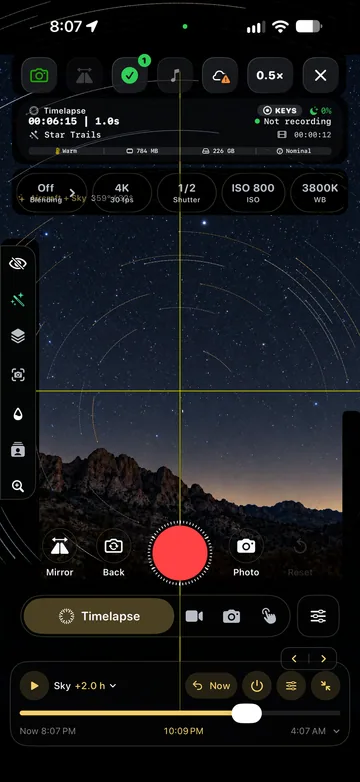Open the ISO 800 setting
The height and width of the screenshot is (782, 360).
pos(253,193)
